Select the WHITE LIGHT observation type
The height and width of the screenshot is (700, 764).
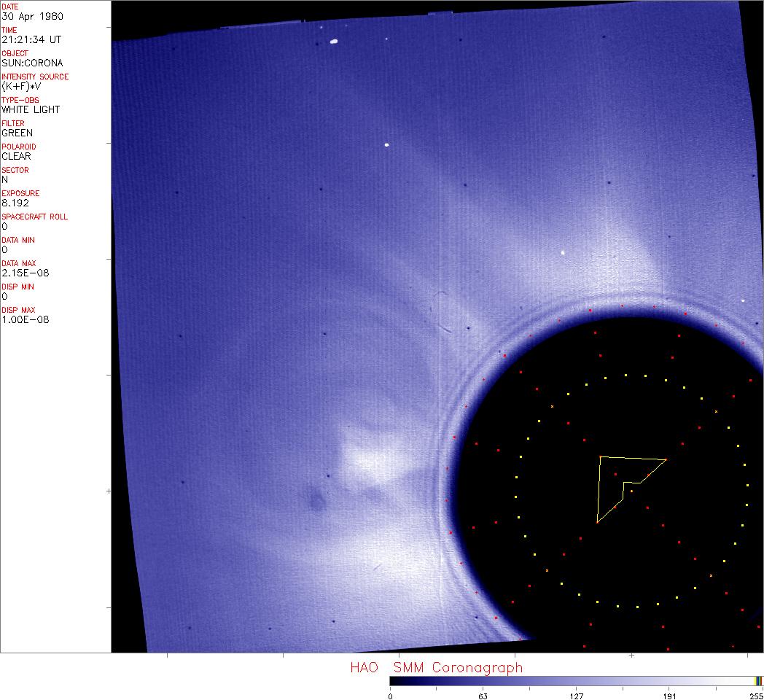[31, 109]
